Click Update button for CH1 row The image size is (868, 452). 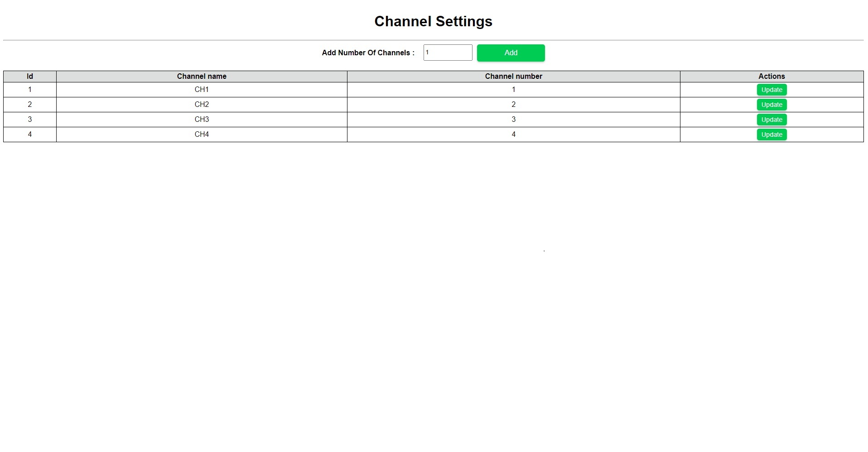772,90
